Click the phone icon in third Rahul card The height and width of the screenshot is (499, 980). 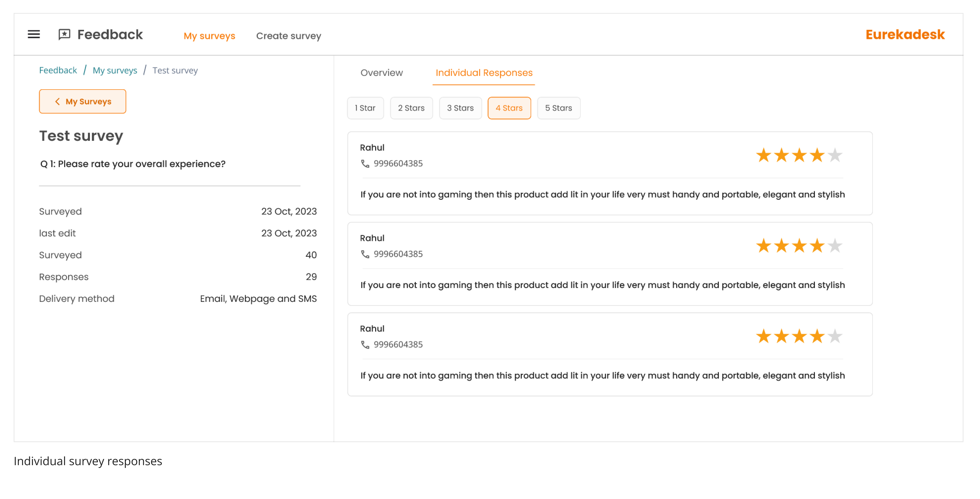[365, 345]
